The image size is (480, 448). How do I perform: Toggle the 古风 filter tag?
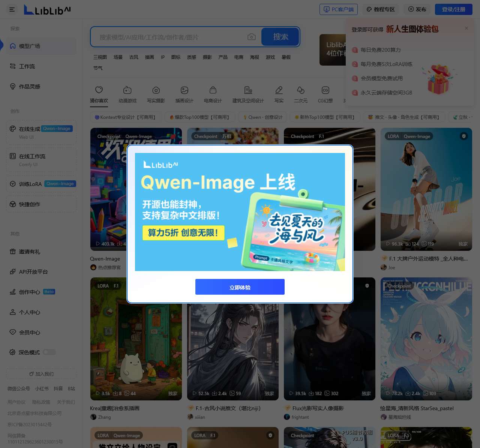[133, 57]
